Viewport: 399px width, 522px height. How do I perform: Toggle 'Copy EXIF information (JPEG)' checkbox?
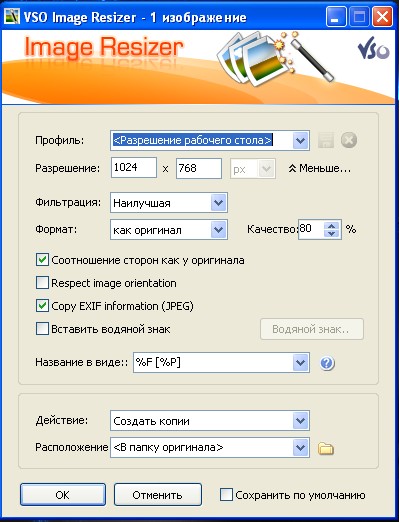pos(42,306)
